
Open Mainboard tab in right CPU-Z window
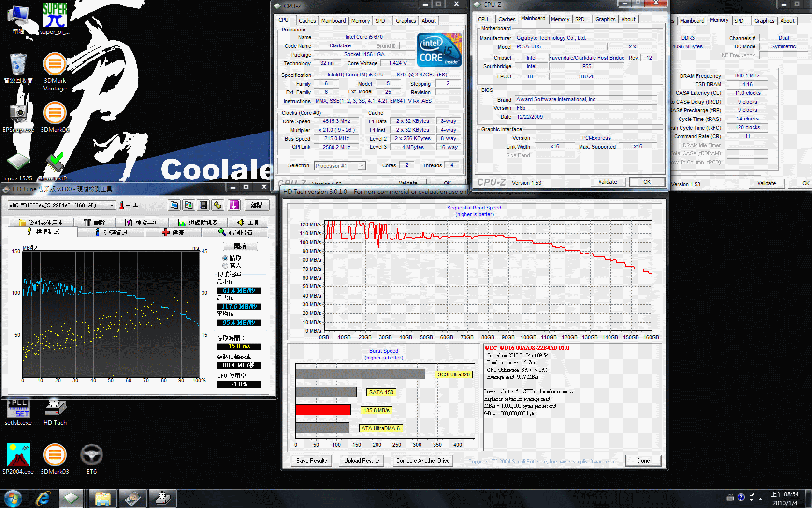[x=692, y=21]
